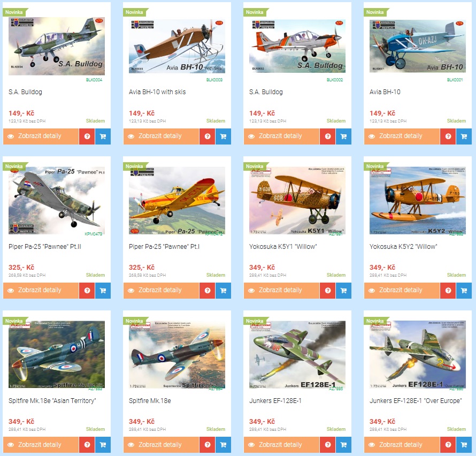Add Junkers EF-128E-1 Over Europe to cart

click(x=464, y=445)
